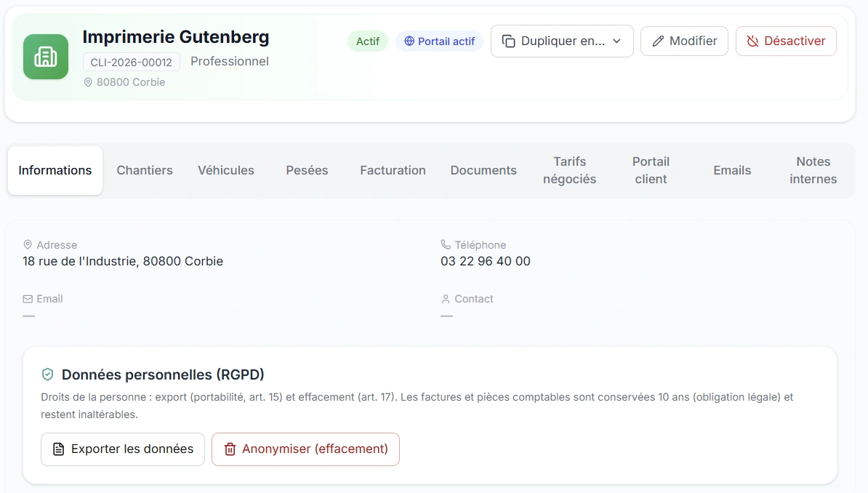The height and width of the screenshot is (493, 868).
Task: Click the location pin beside 80800 Corbie
Action: click(88, 82)
